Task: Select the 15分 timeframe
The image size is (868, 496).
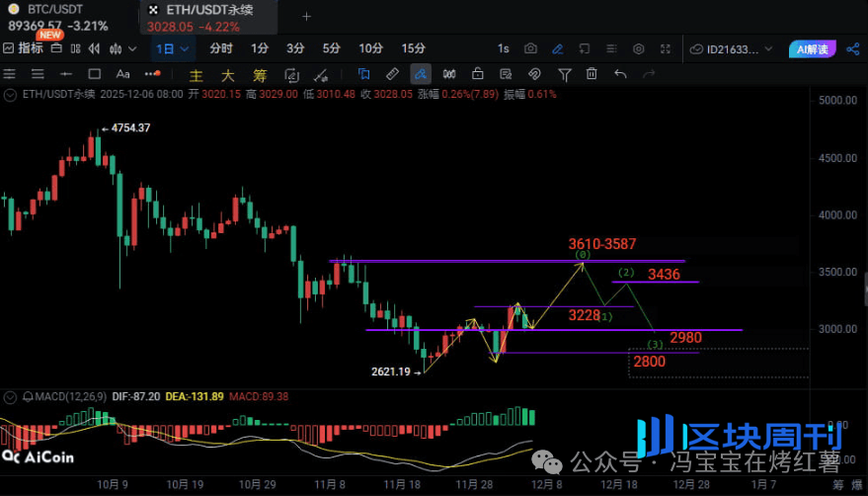Action: click(414, 48)
